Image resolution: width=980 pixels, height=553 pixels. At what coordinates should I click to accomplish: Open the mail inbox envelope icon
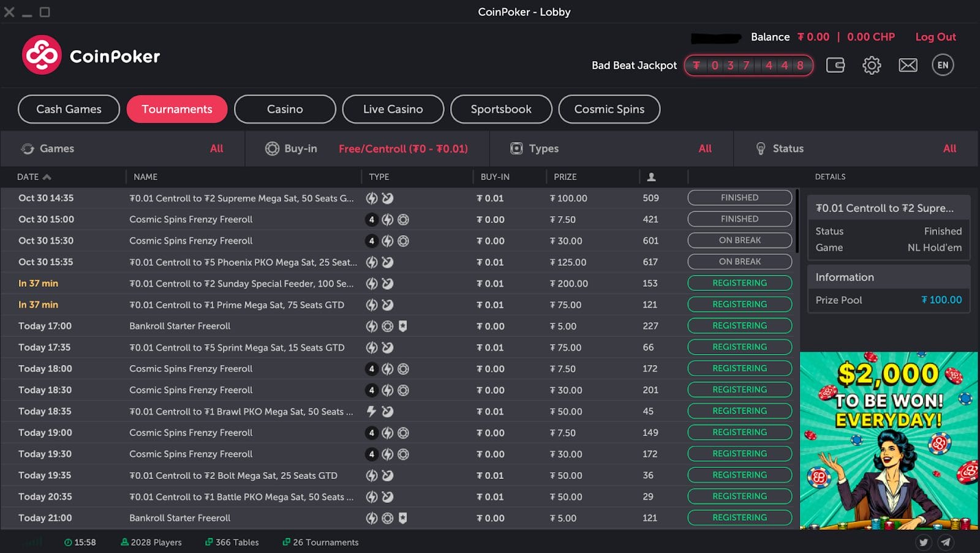point(908,65)
